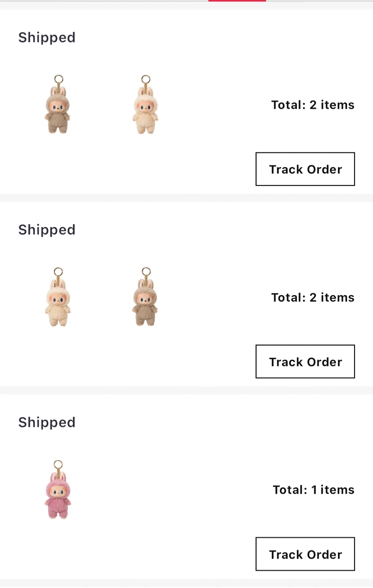Screen dimensions: 373x588
Task: Tap the Shipped label on the pink plush order
Action: (47, 422)
